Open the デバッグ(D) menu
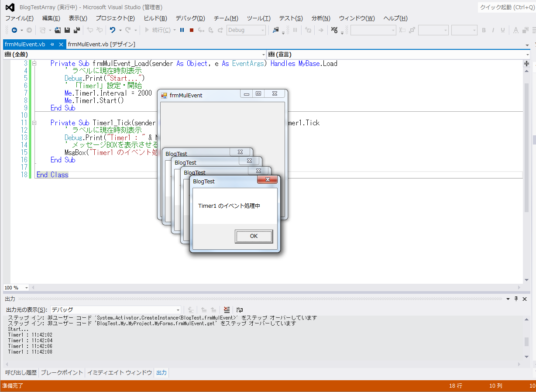The image size is (536, 392). point(190,18)
